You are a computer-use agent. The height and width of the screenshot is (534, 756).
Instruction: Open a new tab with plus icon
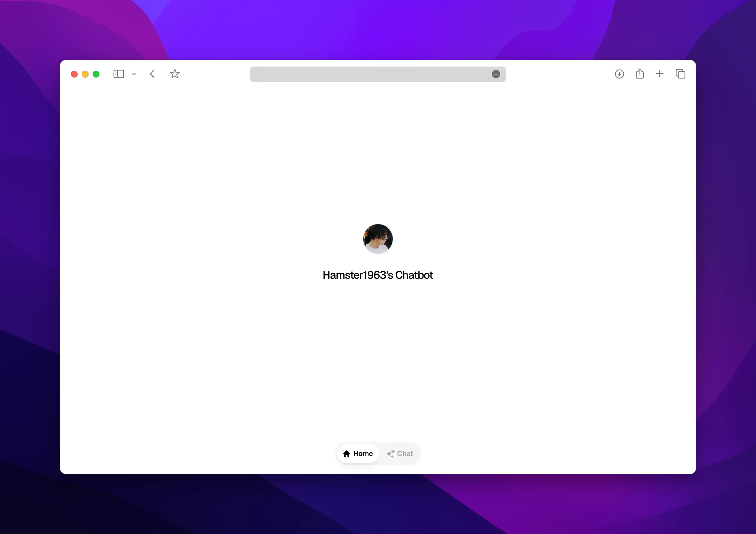[x=660, y=74]
